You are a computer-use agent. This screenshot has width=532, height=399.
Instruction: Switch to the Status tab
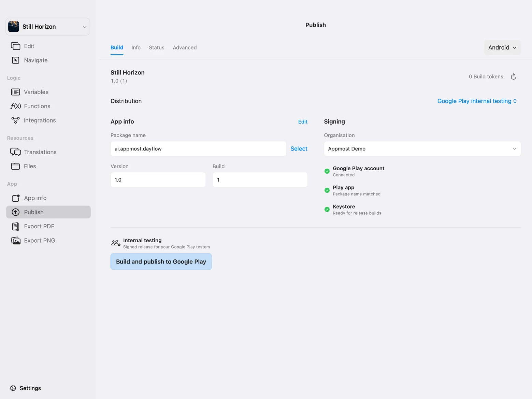click(x=157, y=47)
